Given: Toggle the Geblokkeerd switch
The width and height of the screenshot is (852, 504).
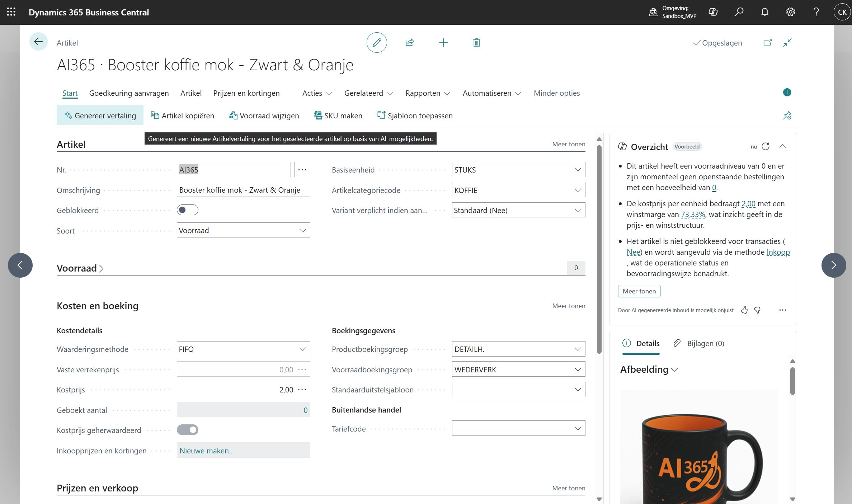Looking at the screenshot, I should point(187,210).
